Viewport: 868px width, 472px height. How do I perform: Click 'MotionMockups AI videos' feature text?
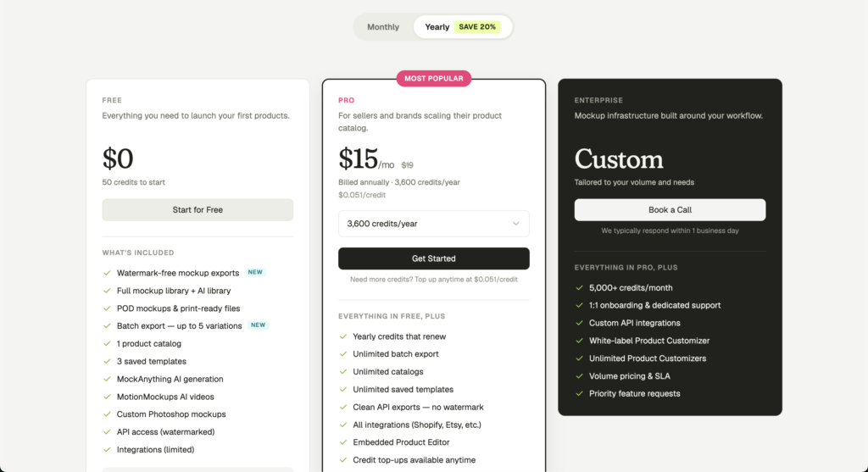click(165, 397)
